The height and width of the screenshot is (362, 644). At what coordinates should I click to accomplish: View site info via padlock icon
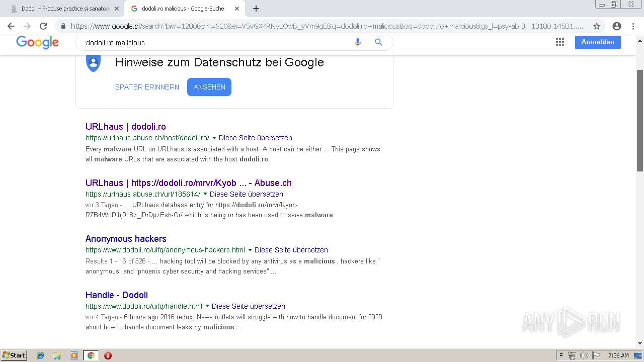click(x=63, y=26)
